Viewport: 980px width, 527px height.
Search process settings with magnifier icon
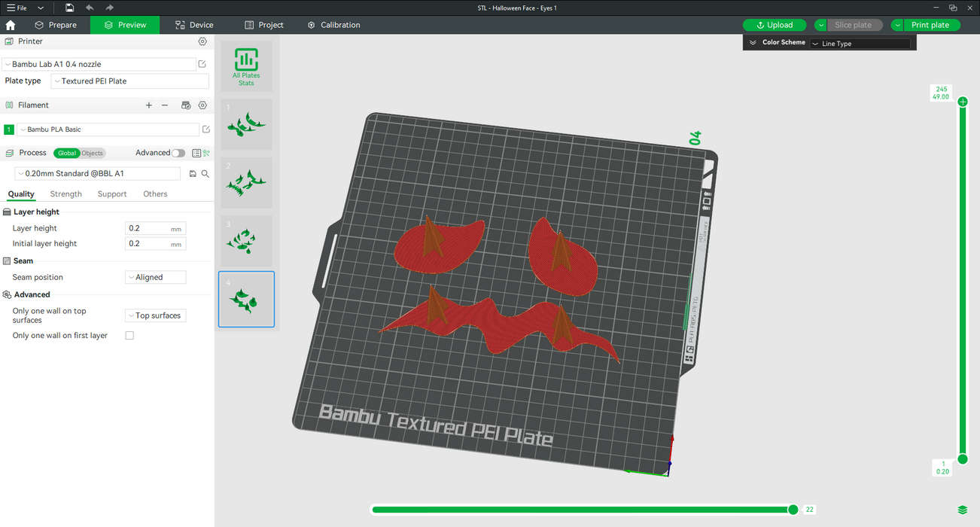[205, 174]
